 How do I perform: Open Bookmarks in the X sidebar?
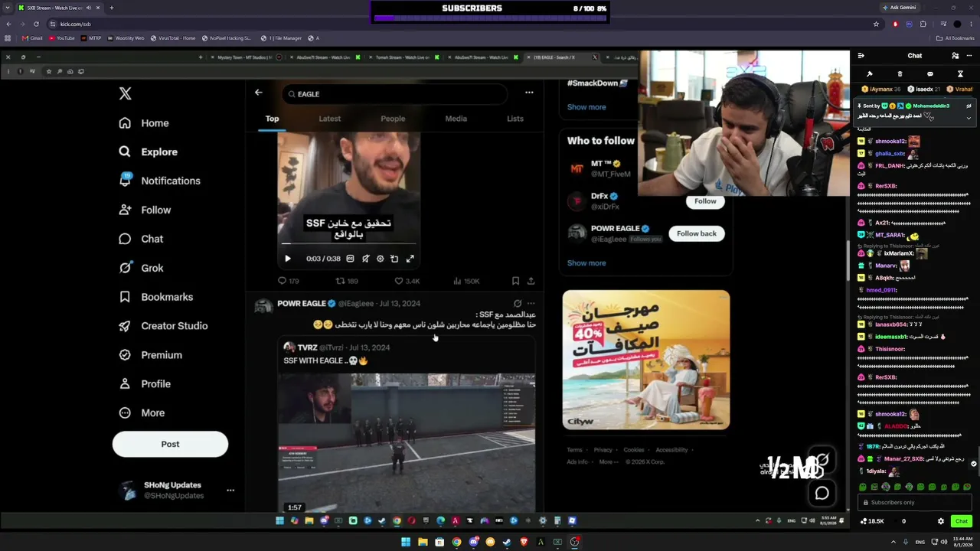[x=155, y=297]
